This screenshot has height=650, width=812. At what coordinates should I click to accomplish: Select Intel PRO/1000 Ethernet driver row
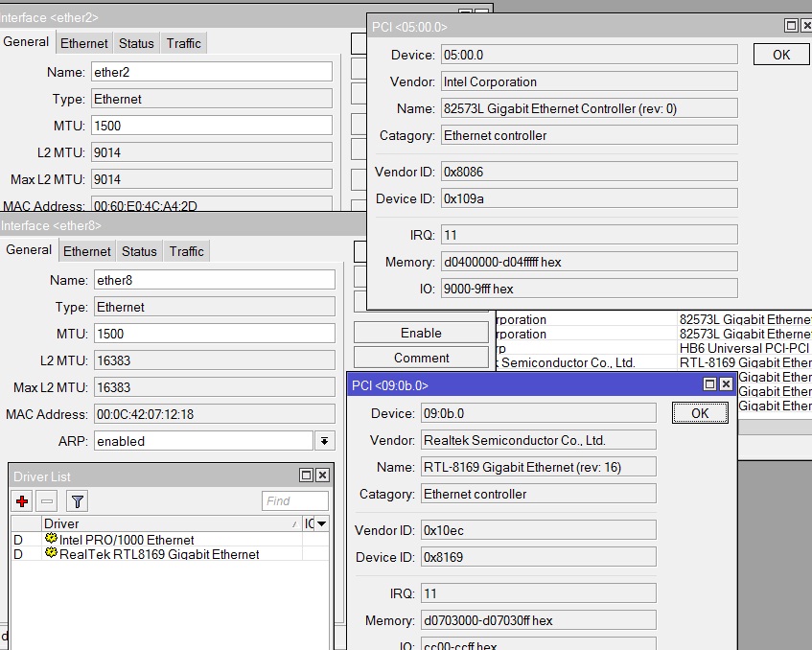coord(170,540)
